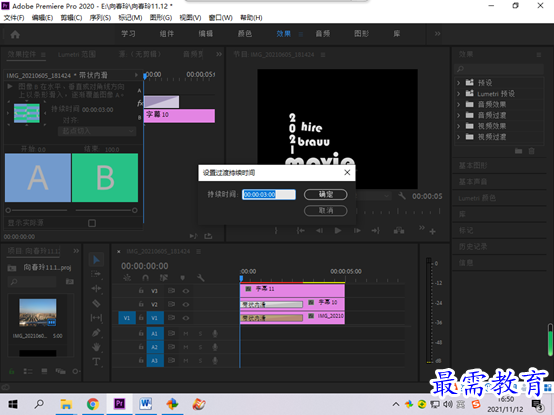Select the Razor tool

pos(96,303)
